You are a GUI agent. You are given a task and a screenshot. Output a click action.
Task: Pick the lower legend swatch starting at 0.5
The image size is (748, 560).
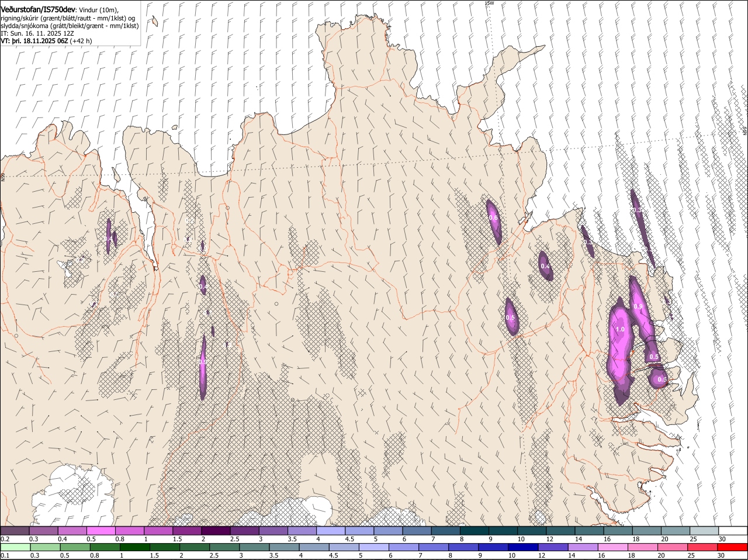coord(75,547)
